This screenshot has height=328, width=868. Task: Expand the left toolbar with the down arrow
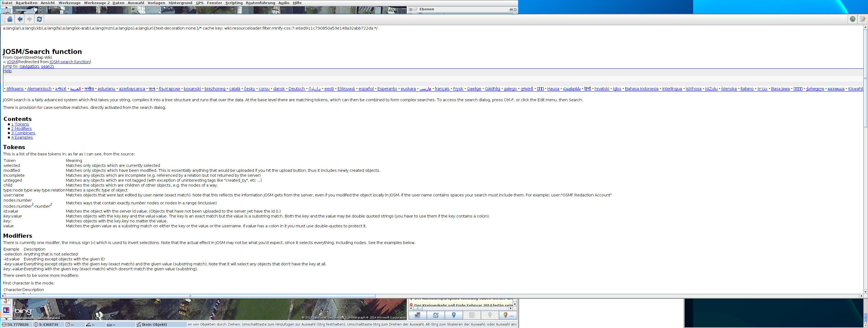pos(6,318)
